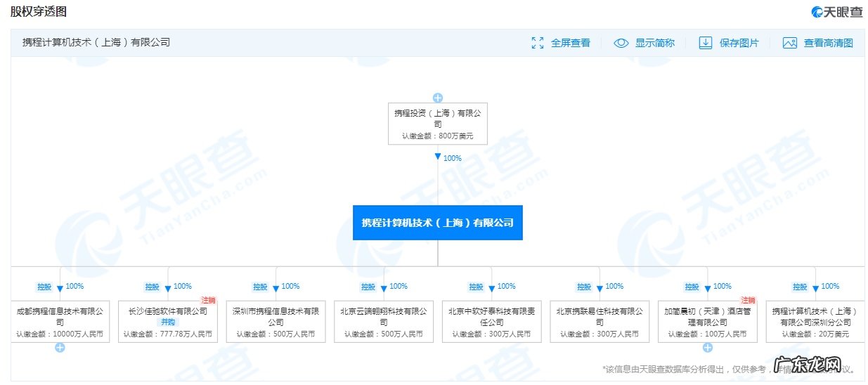Click the eye icon for 显示简称
This screenshot has width=868, height=385.
coord(621,43)
